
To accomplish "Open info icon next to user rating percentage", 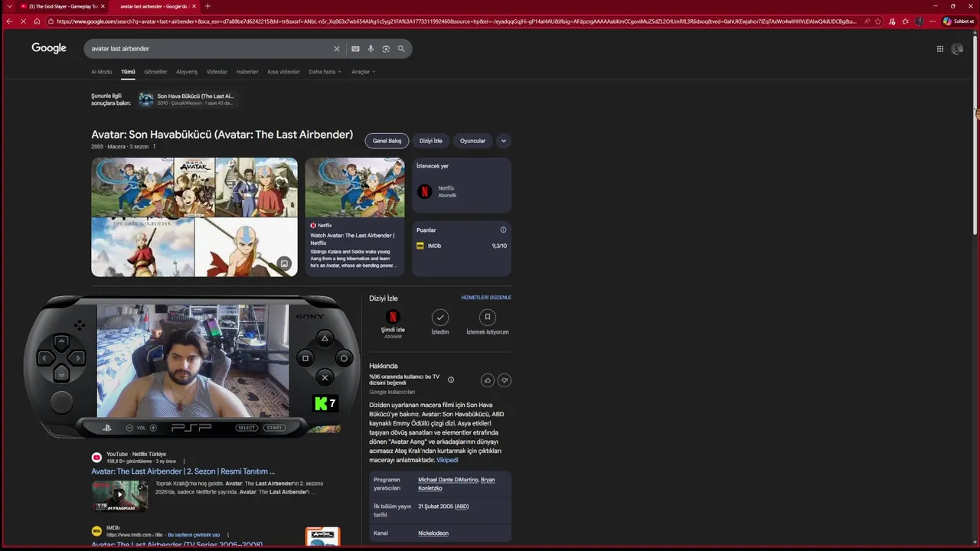I will pos(451,380).
